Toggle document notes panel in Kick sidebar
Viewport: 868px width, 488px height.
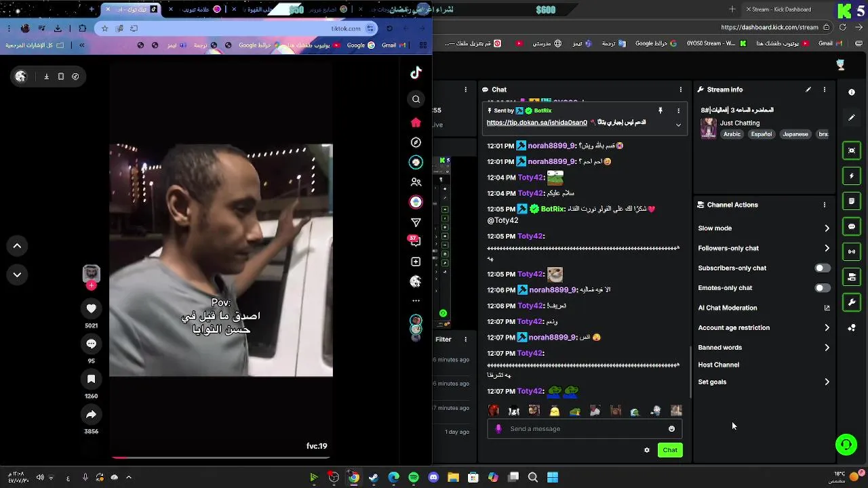tap(852, 201)
